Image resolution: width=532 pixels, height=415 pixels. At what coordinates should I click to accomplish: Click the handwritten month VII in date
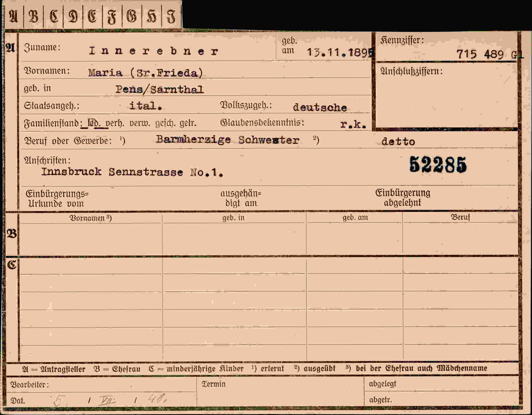[x=107, y=400]
